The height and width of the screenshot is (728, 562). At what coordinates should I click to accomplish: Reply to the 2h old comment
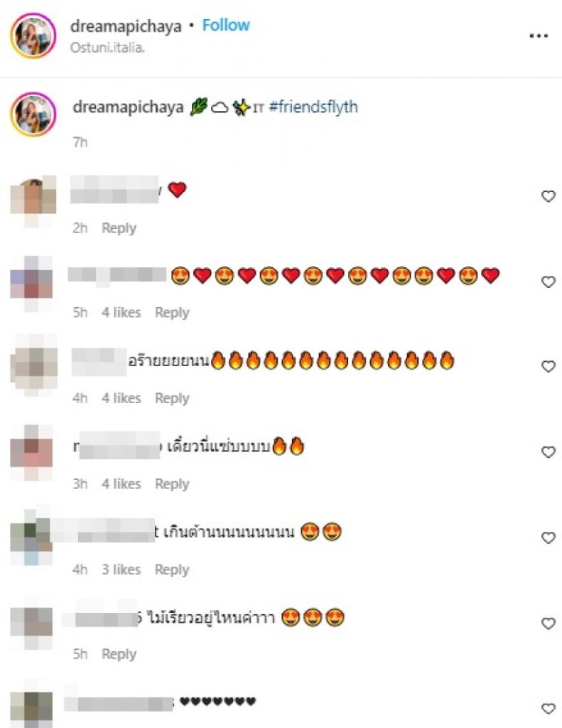119,228
